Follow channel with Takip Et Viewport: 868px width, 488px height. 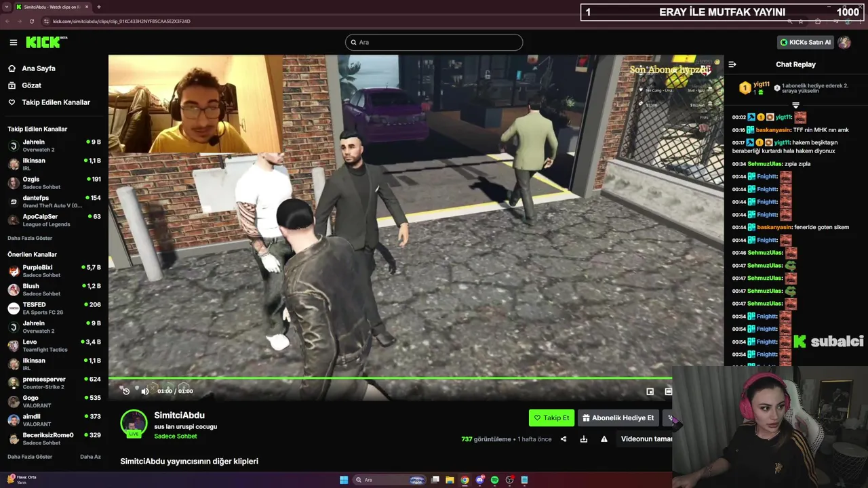click(x=551, y=418)
